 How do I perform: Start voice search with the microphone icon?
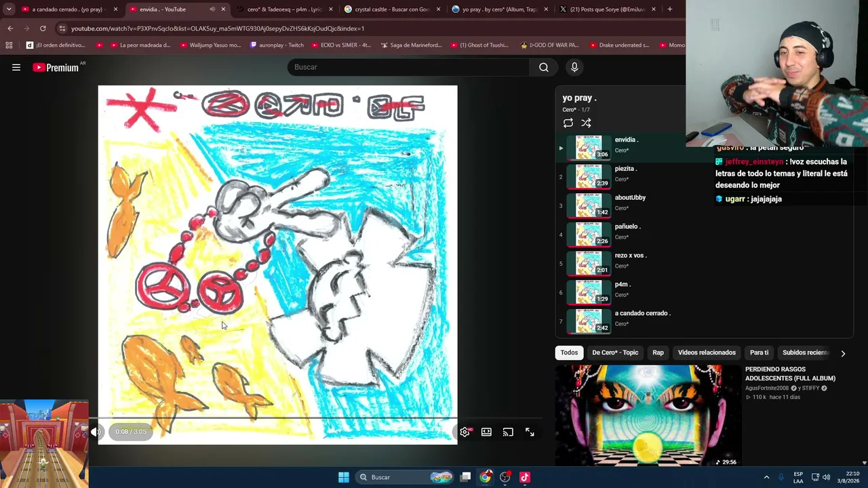574,67
